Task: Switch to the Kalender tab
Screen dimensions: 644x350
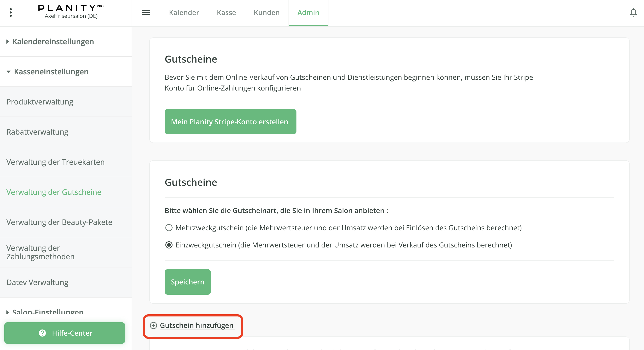Action: pos(184,12)
